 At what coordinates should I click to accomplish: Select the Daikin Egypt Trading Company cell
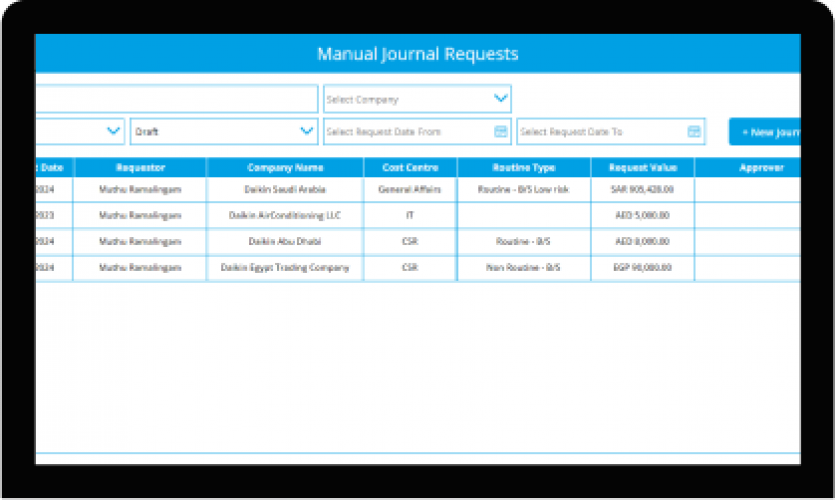click(285, 267)
